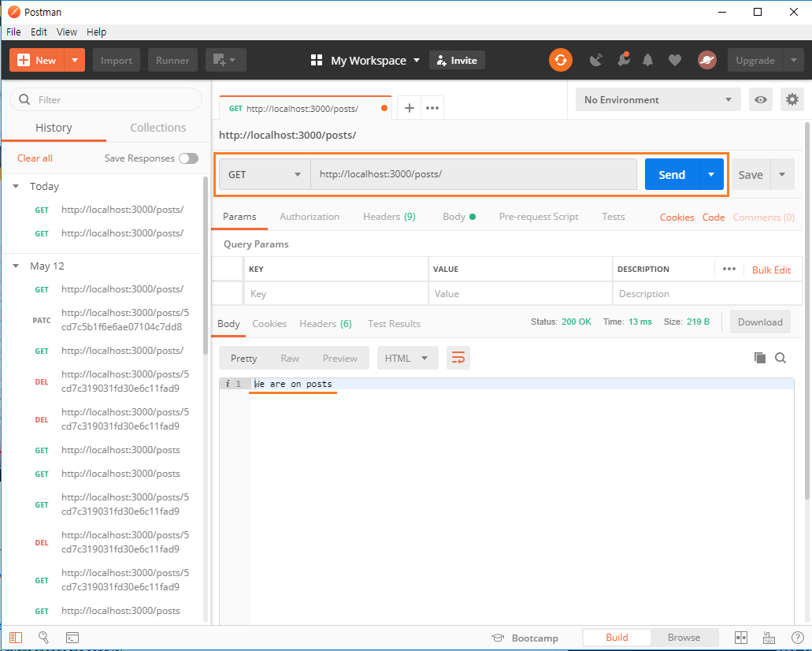Open the File menu
Screen dimensions: 812x651
point(13,32)
